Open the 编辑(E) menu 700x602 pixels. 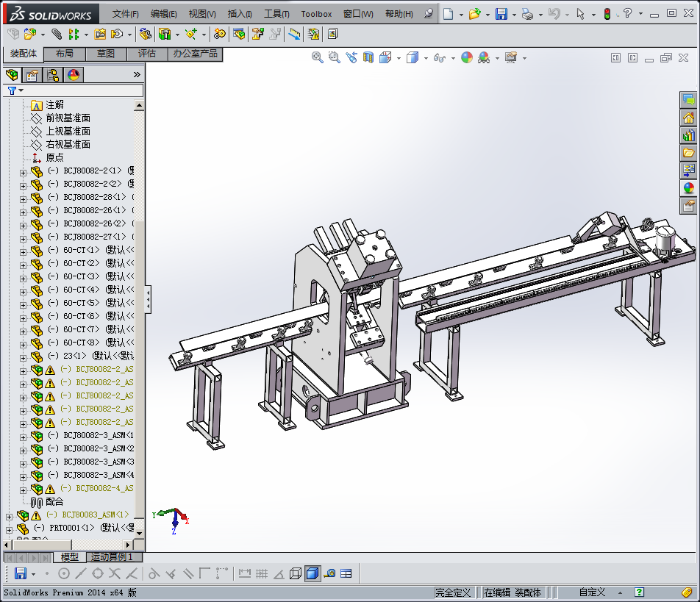(164, 14)
